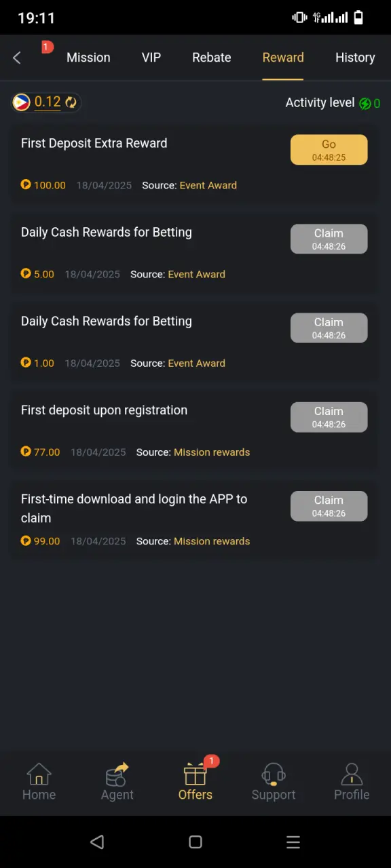Switch to the Mission tab
This screenshot has width=391, height=868.
coord(88,58)
